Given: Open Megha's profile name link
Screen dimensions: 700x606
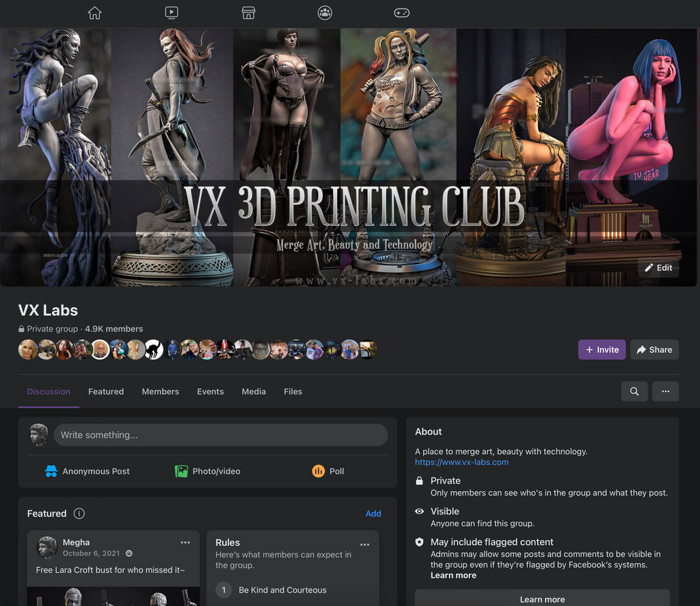Looking at the screenshot, I should pyautogui.click(x=76, y=542).
